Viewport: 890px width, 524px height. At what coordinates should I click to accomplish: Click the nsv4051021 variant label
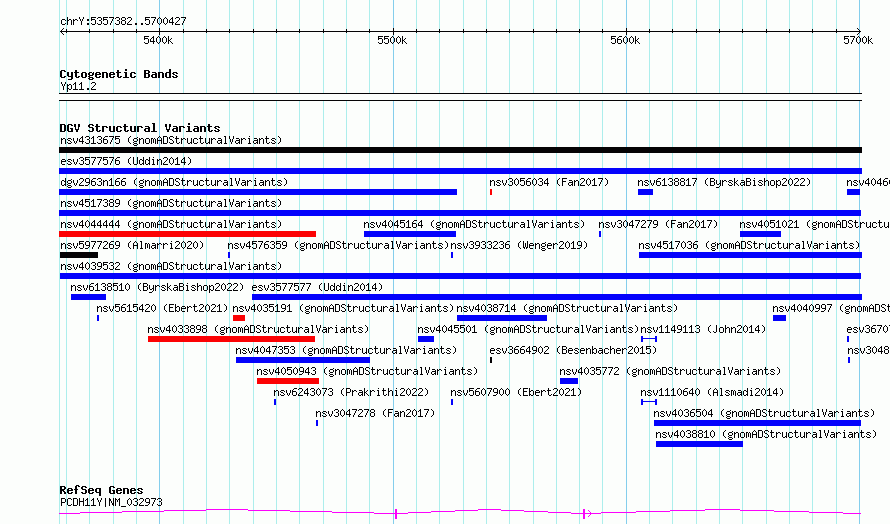(x=814, y=224)
